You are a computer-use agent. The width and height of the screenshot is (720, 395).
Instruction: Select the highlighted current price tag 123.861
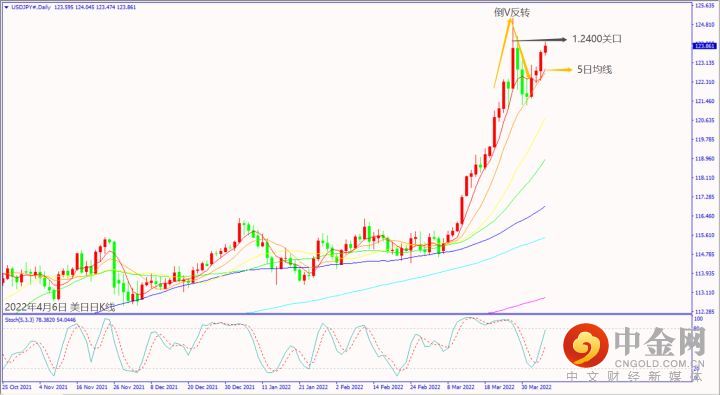(704, 46)
